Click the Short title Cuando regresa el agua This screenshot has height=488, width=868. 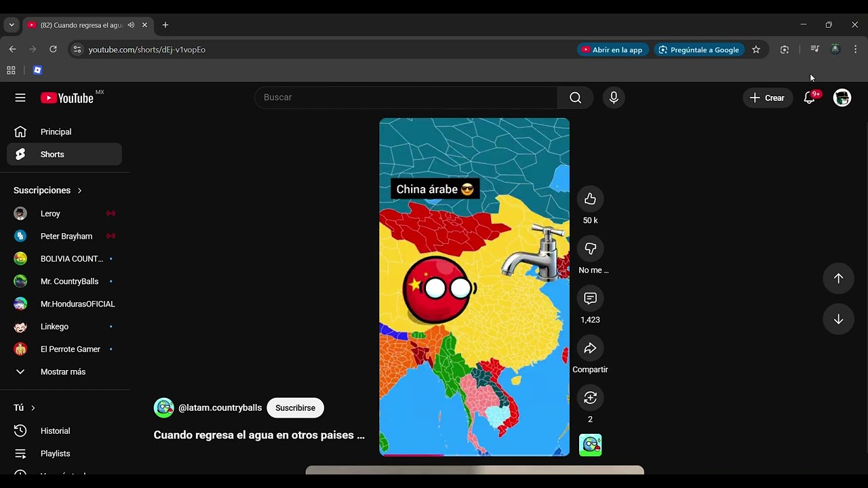(x=259, y=435)
